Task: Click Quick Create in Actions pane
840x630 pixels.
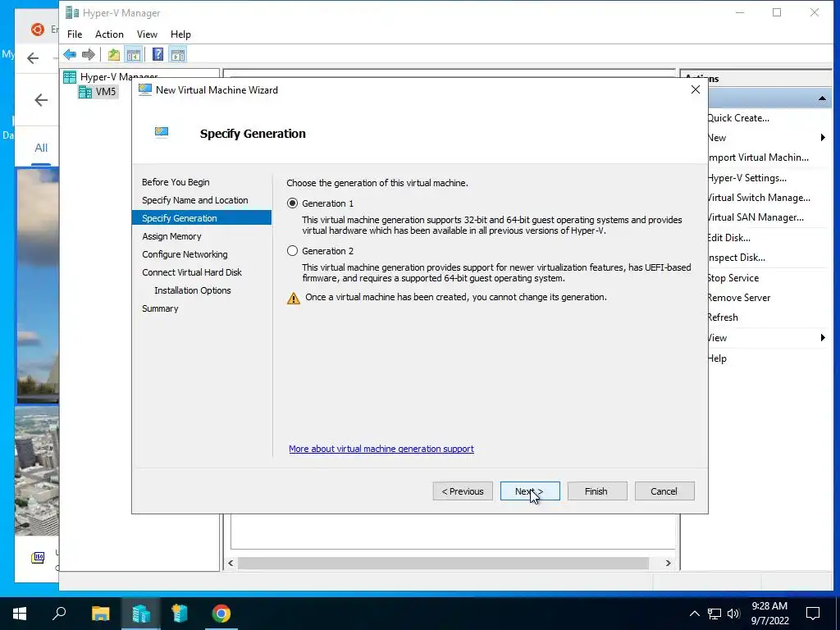Action: (738, 118)
